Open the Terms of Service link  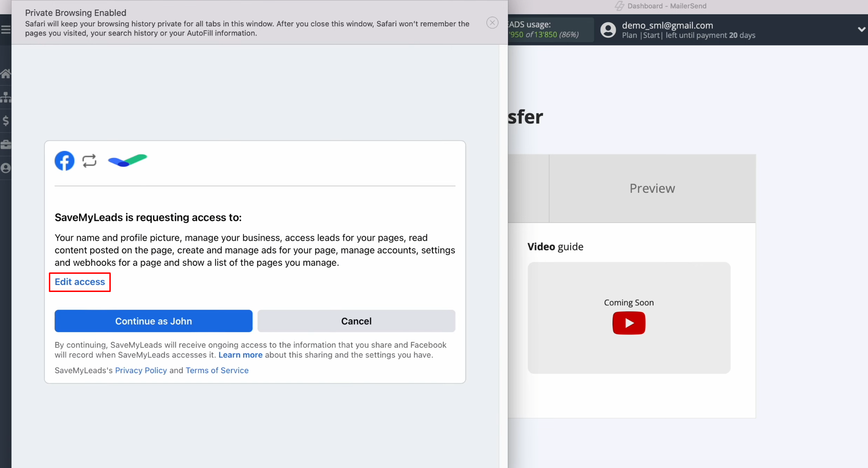(217, 370)
